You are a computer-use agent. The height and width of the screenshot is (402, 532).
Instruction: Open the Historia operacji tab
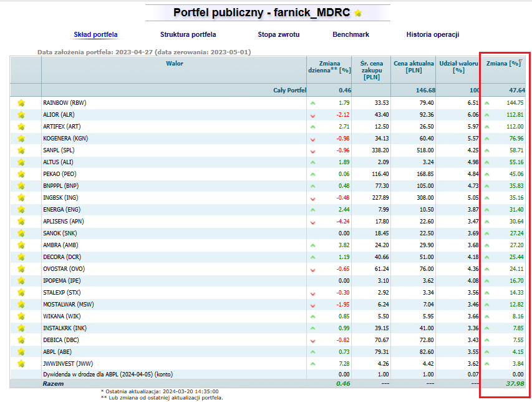433,34
